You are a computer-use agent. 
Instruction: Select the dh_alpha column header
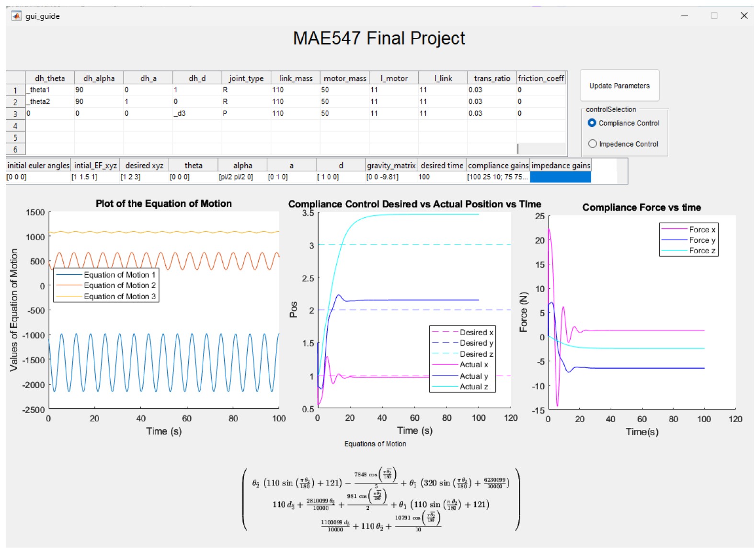[x=99, y=78]
